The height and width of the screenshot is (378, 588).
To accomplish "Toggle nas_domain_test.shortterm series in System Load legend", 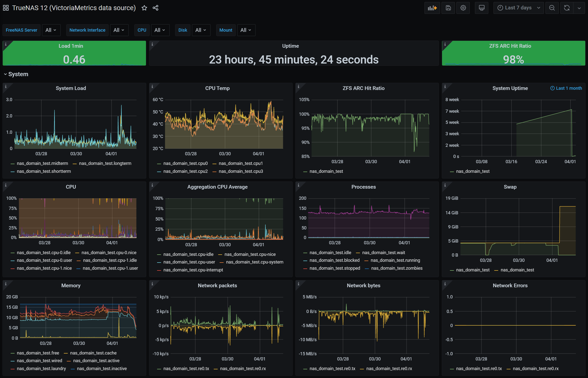I will [44, 171].
